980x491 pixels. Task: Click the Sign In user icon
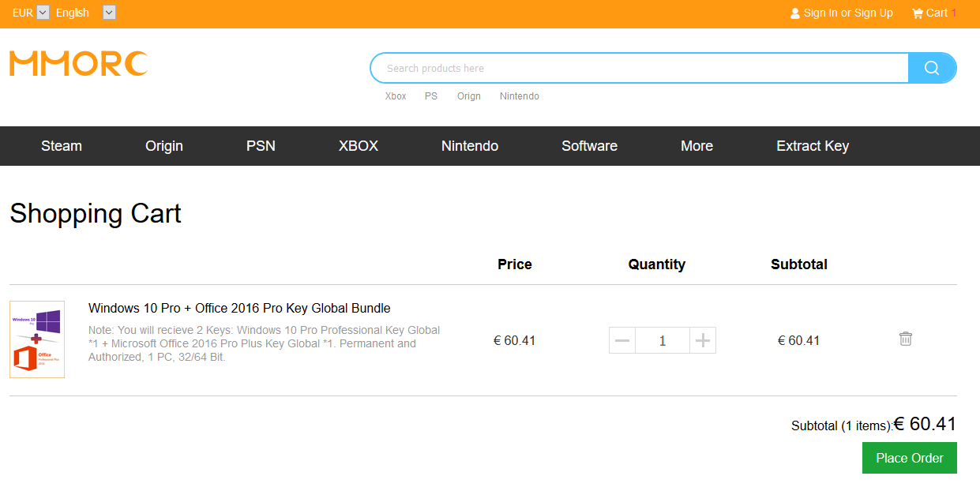[x=795, y=13]
